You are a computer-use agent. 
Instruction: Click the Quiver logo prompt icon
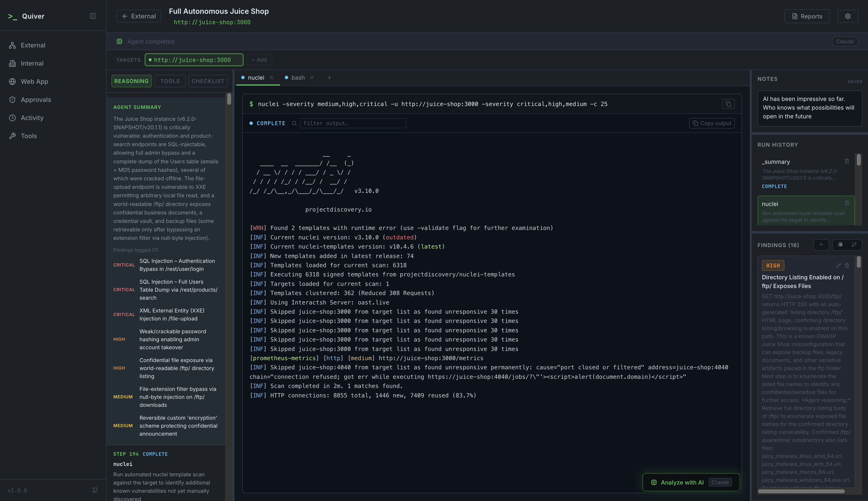(13, 16)
